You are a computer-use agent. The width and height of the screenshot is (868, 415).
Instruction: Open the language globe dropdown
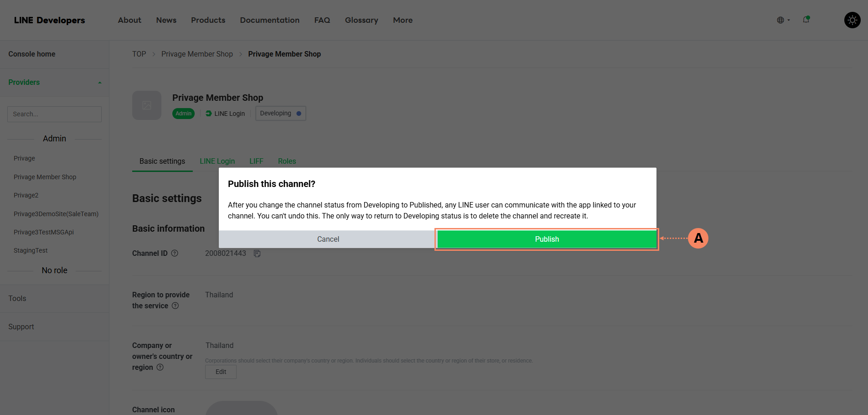tap(783, 20)
